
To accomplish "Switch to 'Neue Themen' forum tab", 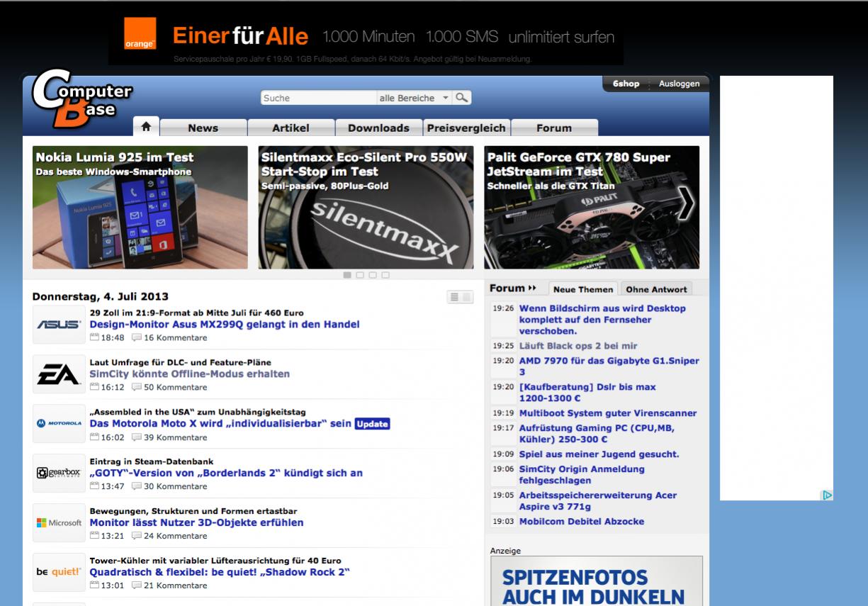I will point(583,289).
